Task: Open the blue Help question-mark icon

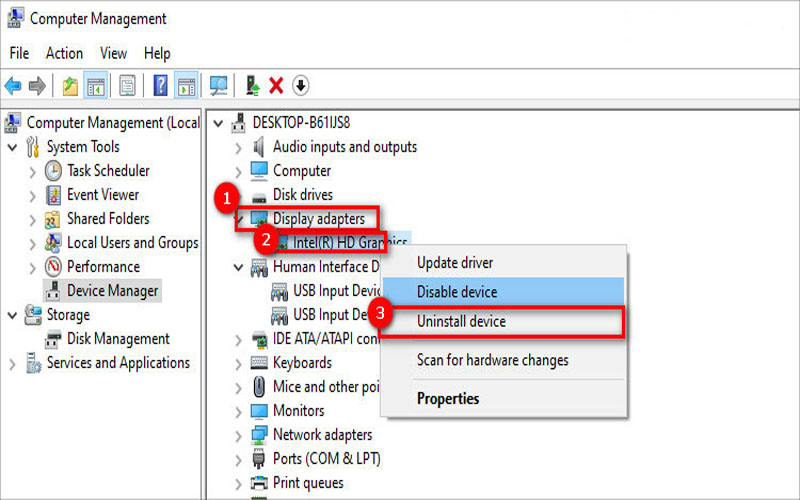Action: pos(160,85)
